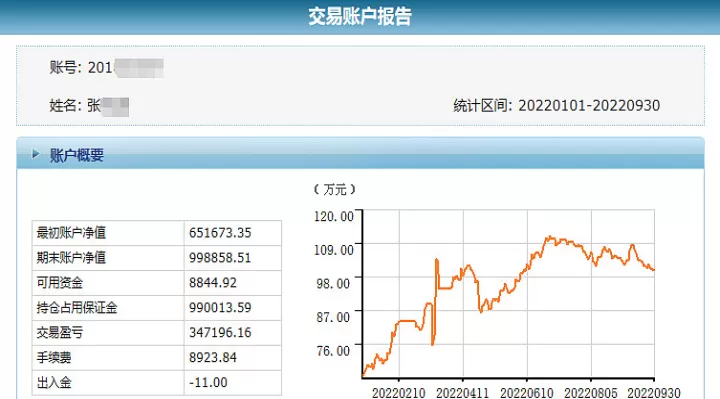The width and height of the screenshot is (720, 399).
Task: Select the 统计区间 20220101-20220930 text
Action: tap(557, 106)
